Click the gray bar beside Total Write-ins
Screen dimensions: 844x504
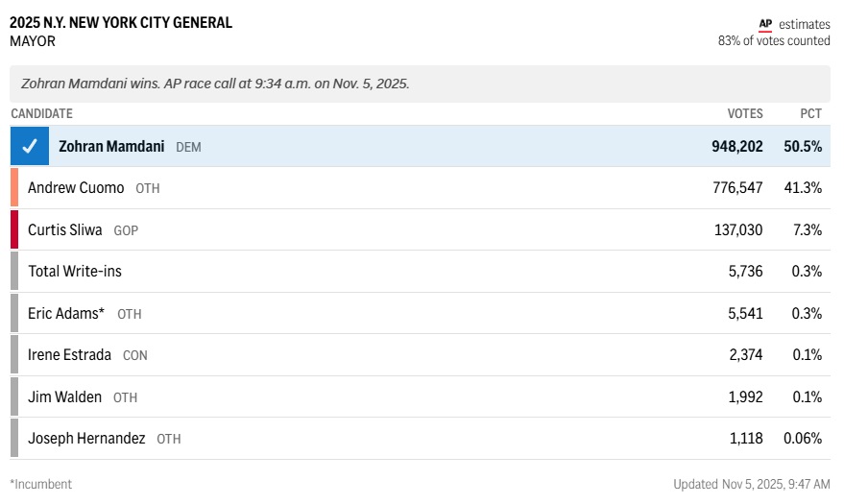[14, 272]
